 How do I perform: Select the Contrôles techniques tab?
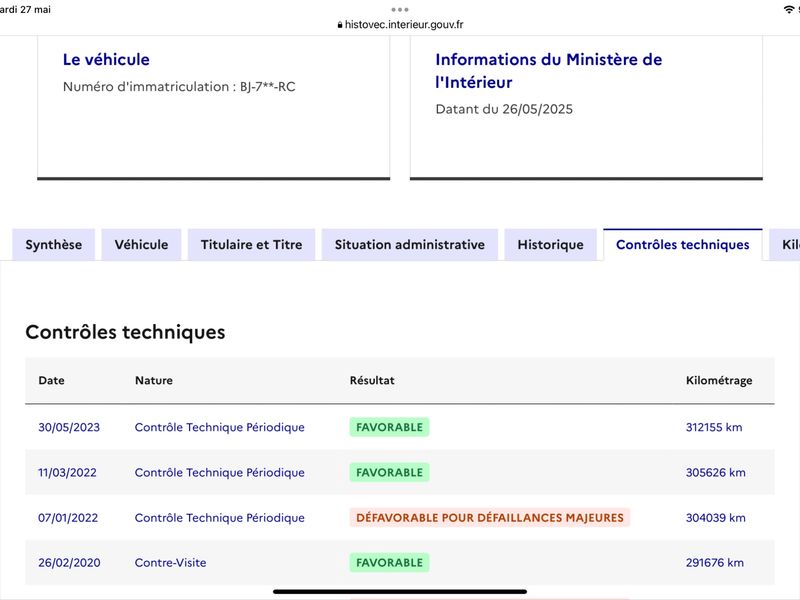(683, 245)
